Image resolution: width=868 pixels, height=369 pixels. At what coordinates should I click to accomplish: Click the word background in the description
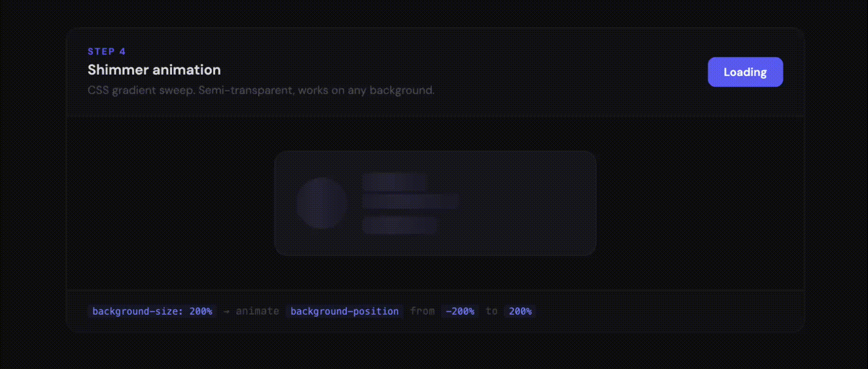(x=401, y=90)
